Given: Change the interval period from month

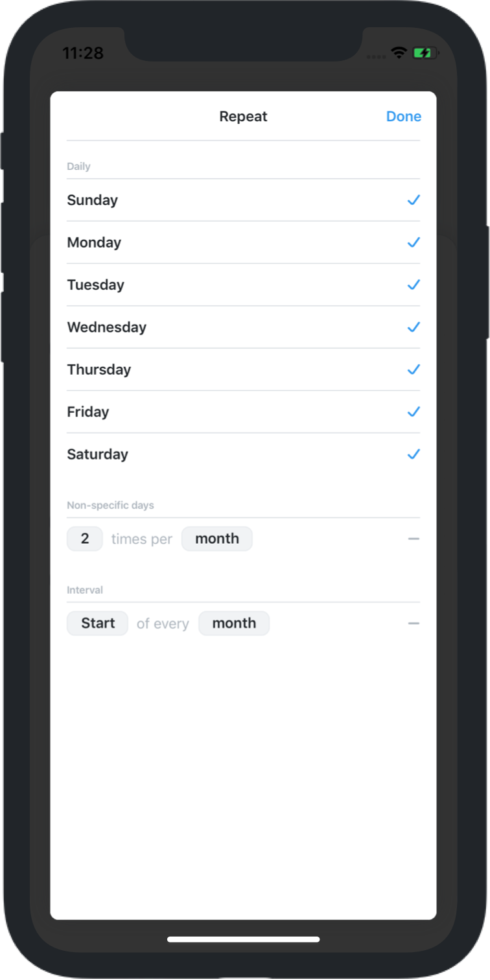Looking at the screenshot, I should coord(233,623).
